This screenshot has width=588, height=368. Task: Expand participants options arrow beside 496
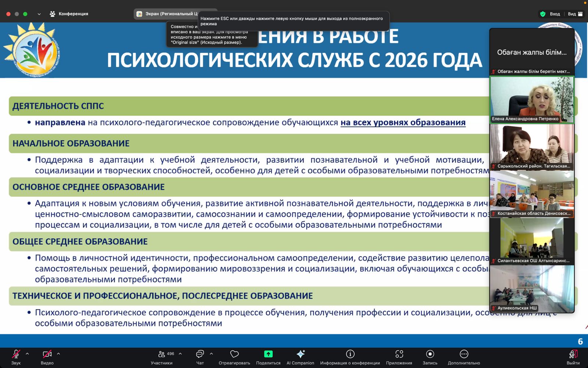point(180,354)
